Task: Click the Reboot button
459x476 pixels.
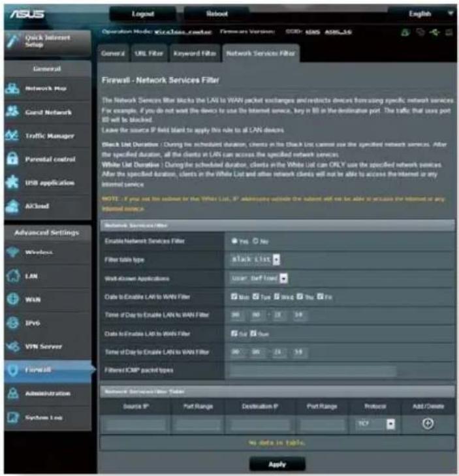Action: 217,14
